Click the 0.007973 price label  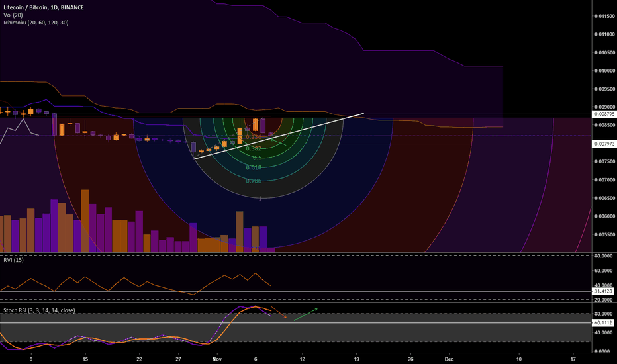604,144
